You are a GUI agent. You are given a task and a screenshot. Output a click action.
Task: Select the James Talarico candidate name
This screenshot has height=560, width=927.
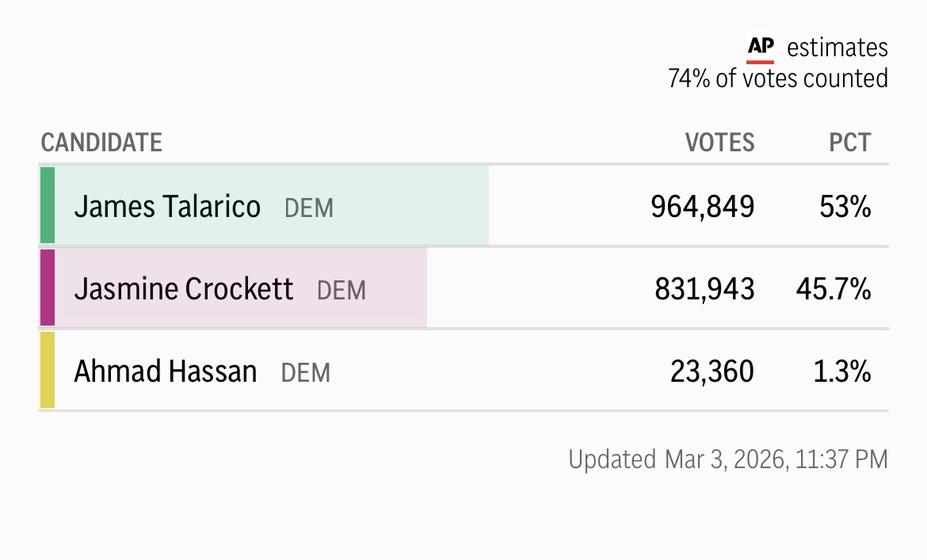(x=167, y=207)
